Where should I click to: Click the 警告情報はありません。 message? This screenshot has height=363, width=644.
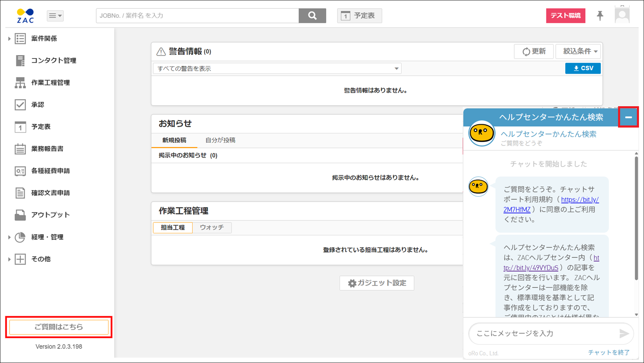[376, 90]
